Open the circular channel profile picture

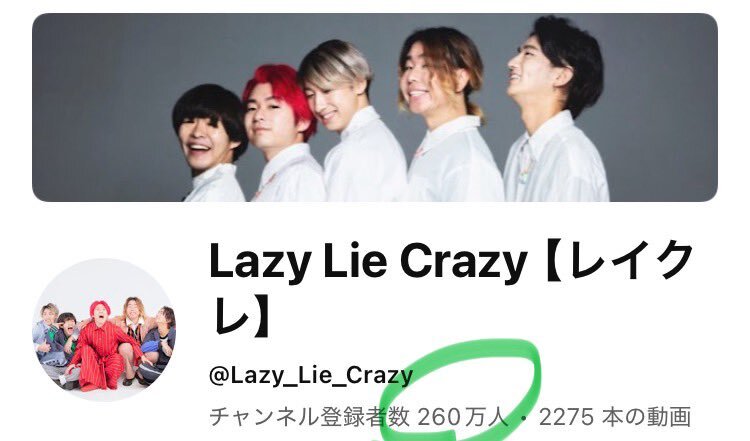[x=104, y=330]
